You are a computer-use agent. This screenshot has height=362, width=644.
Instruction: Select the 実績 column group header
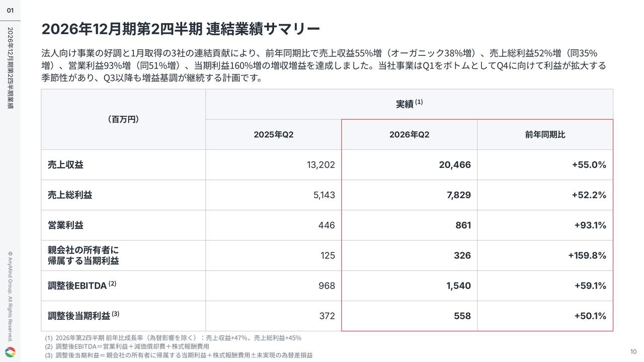pyautogui.click(x=409, y=104)
